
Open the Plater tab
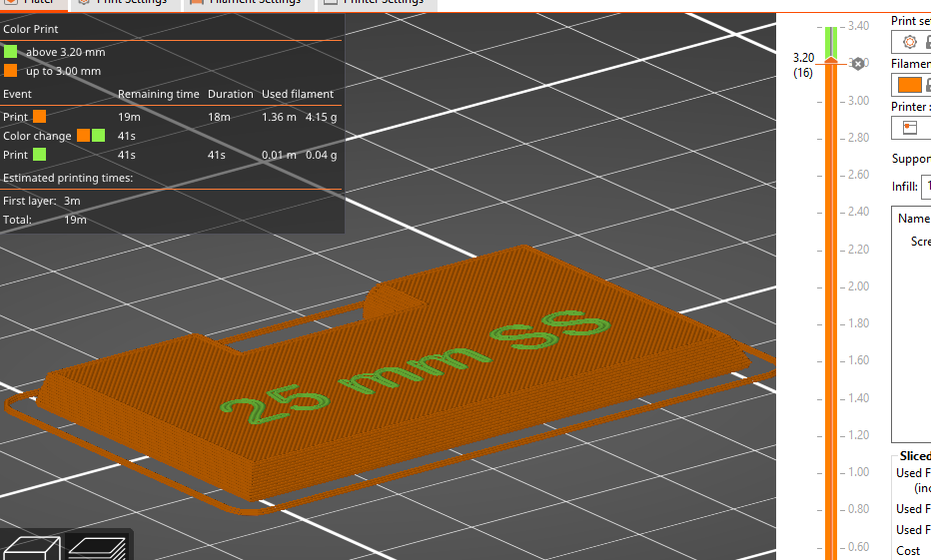[x=35, y=3]
